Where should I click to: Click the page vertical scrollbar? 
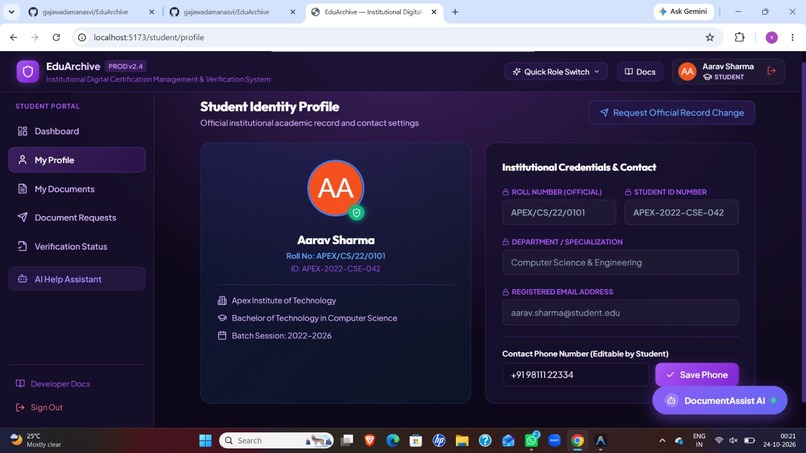pos(803,231)
